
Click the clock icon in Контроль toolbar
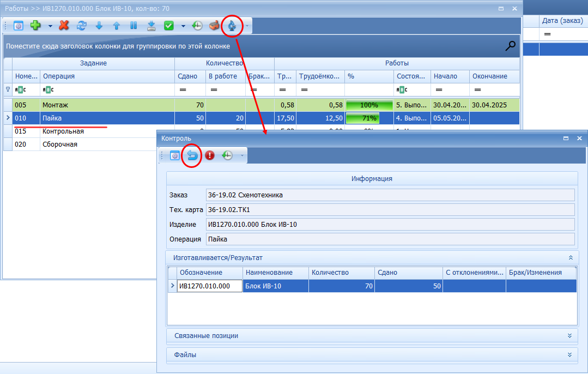(227, 155)
